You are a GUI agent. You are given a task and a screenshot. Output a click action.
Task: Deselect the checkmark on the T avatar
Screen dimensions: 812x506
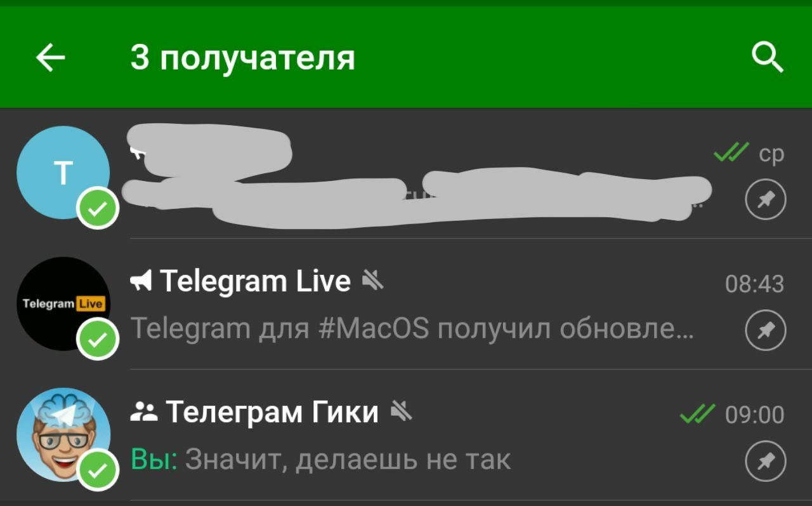(x=98, y=208)
